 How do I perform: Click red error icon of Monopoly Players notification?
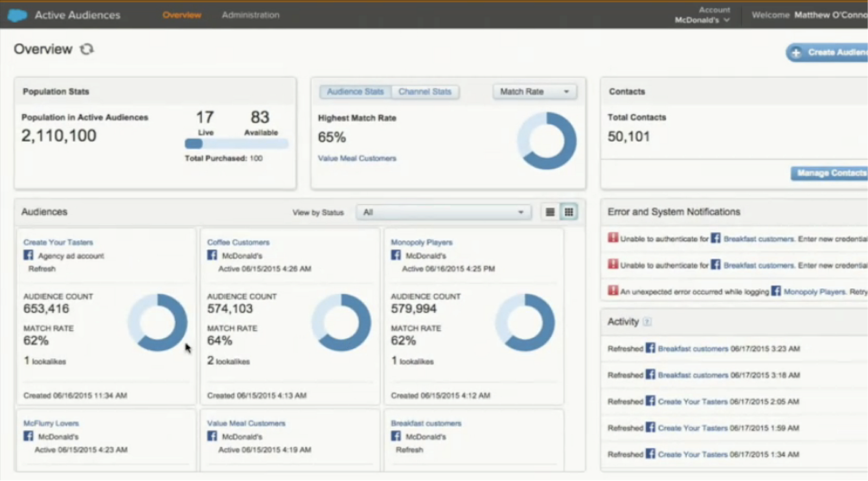click(x=613, y=291)
